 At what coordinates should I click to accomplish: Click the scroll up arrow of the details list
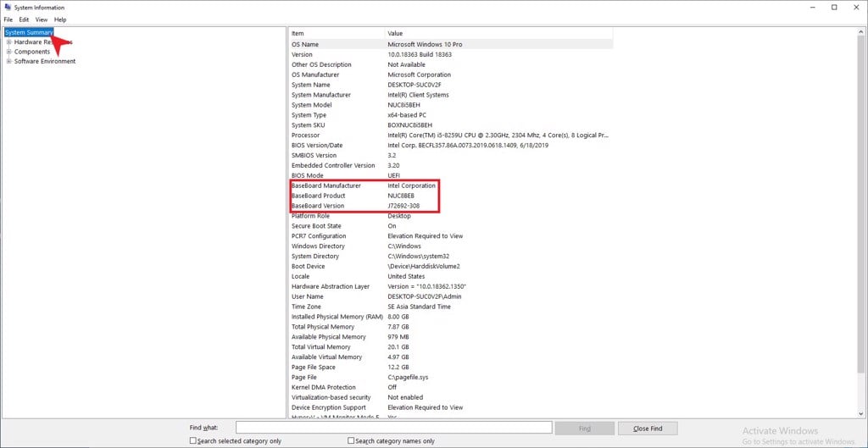860,31
